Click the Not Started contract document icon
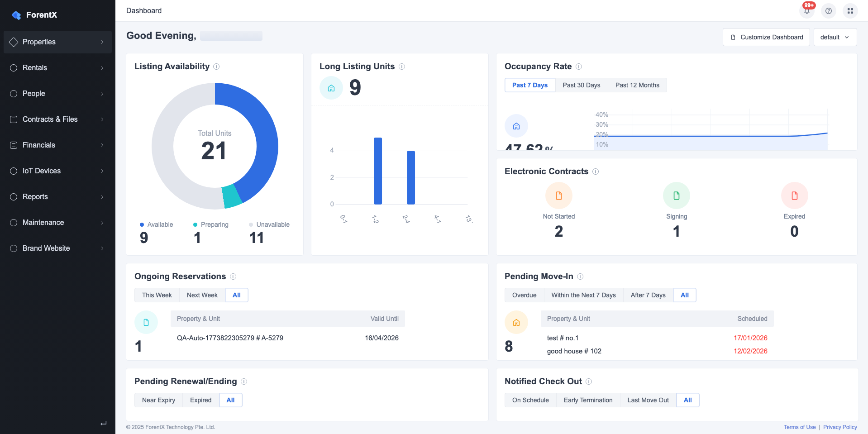 pos(559,196)
